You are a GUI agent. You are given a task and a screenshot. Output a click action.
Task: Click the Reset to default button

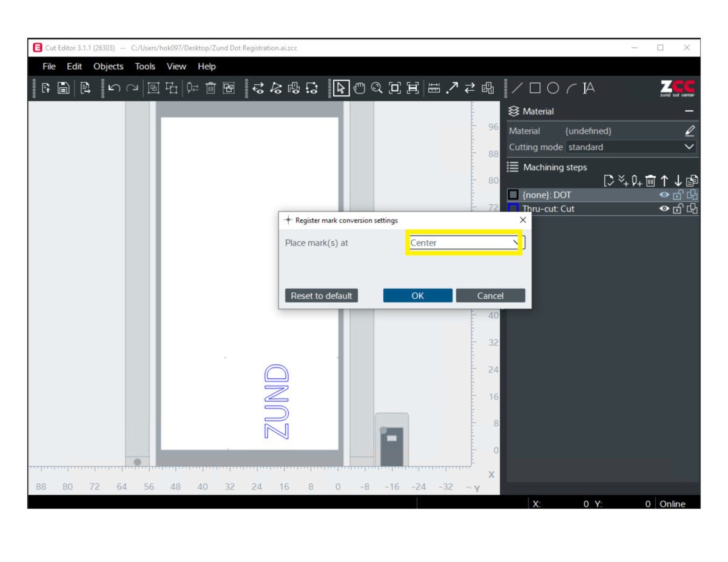pyautogui.click(x=322, y=296)
